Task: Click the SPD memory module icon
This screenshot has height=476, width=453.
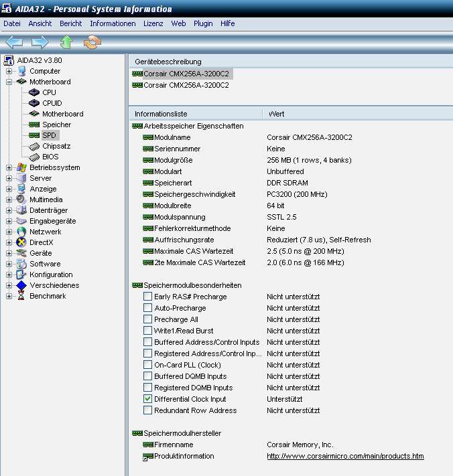Action: (34, 135)
